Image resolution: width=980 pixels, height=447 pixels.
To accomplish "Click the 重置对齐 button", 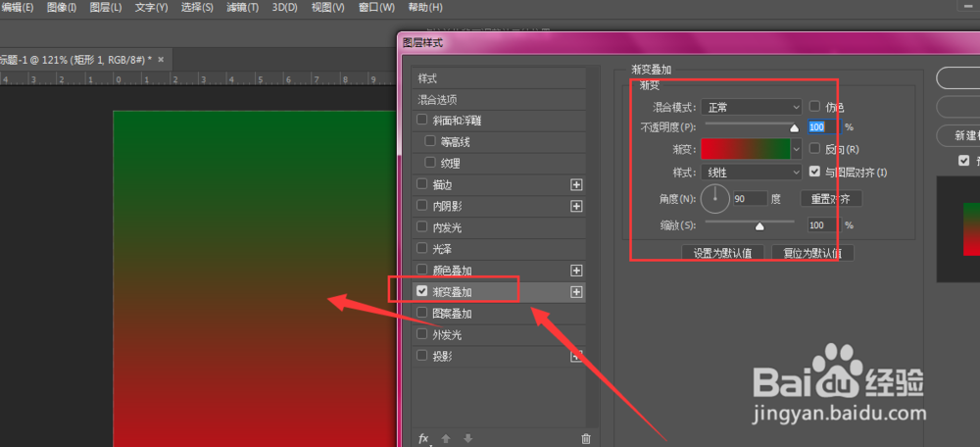I will tap(831, 199).
